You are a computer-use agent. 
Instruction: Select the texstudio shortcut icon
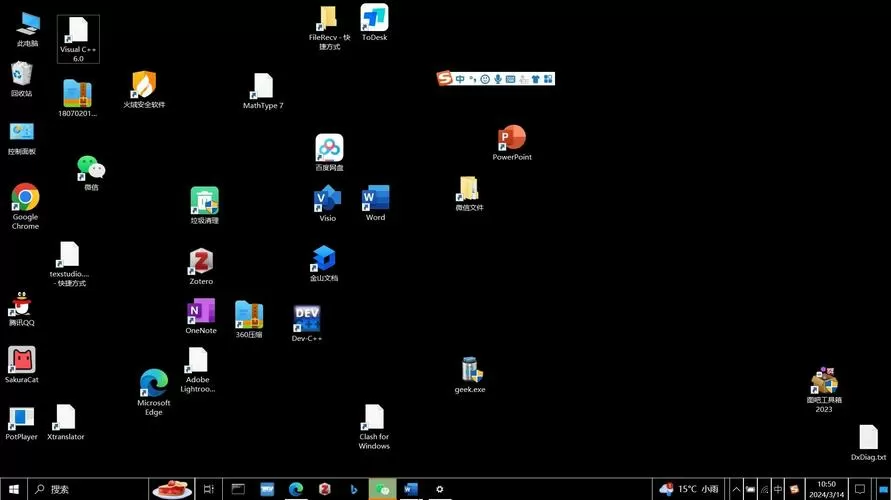69,264
